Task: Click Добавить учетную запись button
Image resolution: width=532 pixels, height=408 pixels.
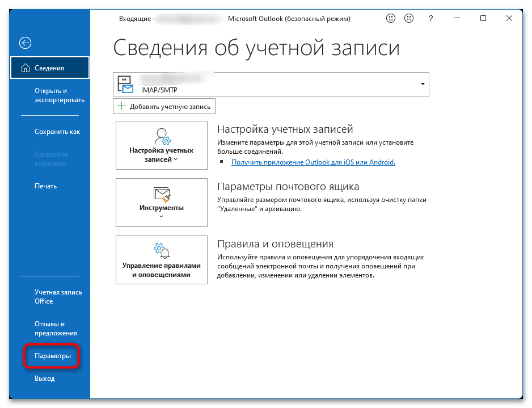Action: click(x=164, y=106)
